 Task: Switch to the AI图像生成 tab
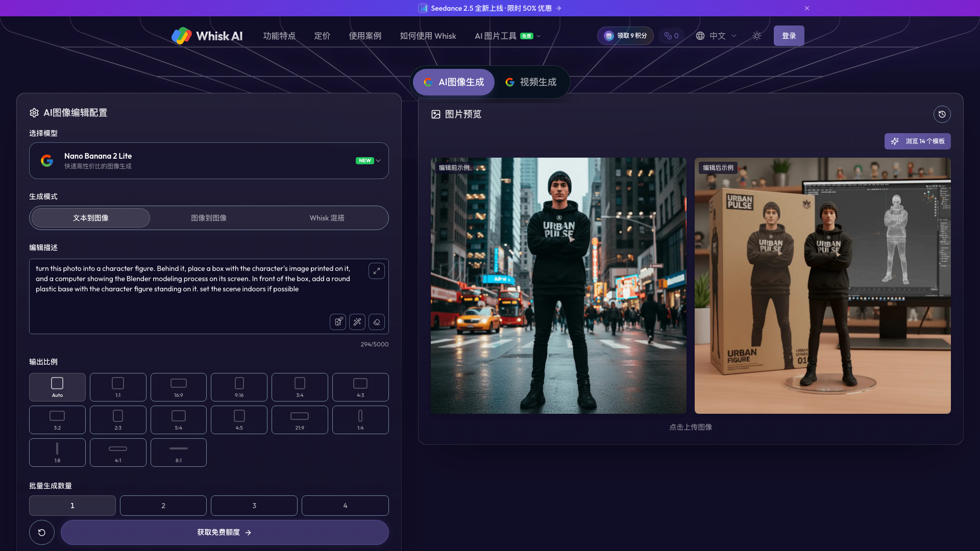pyautogui.click(x=454, y=82)
